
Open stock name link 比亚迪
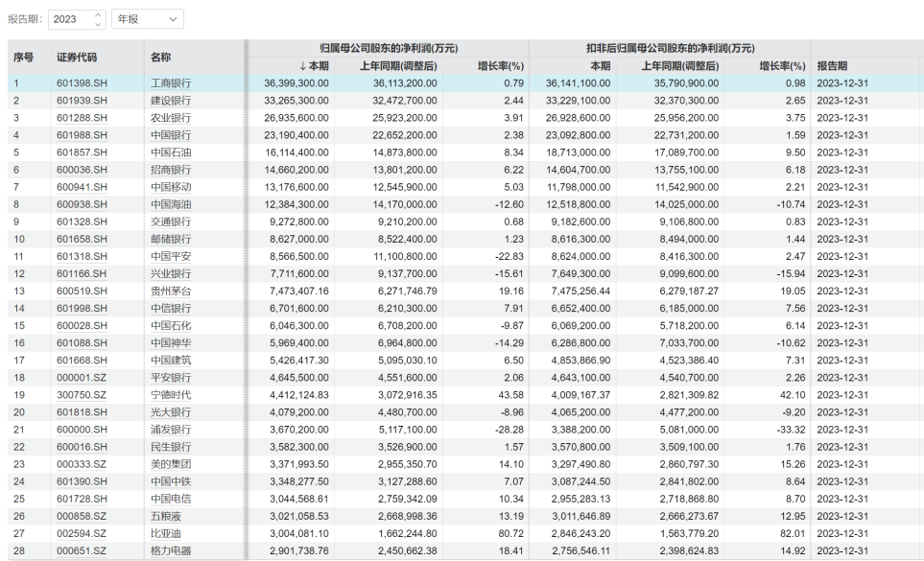click(x=166, y=533)
